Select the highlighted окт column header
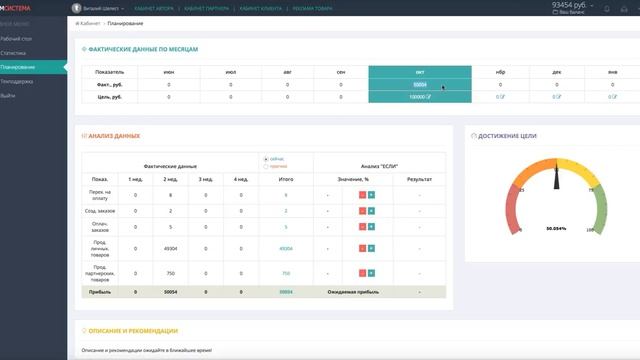This screenshot has width=640, height=360. 420,72
